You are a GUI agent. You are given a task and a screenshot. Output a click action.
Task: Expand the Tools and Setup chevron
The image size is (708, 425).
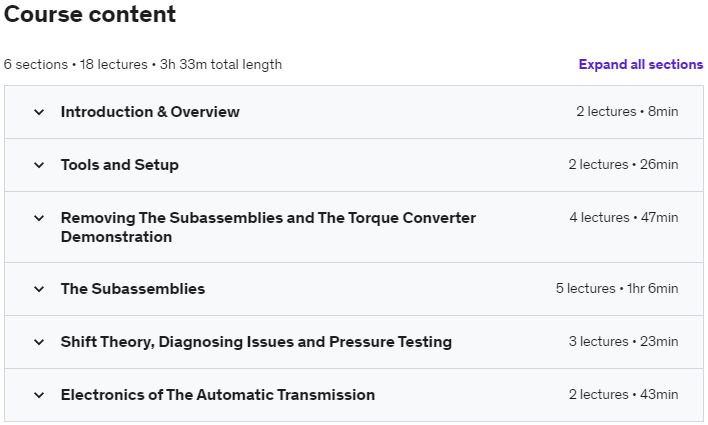pos(39,165)
